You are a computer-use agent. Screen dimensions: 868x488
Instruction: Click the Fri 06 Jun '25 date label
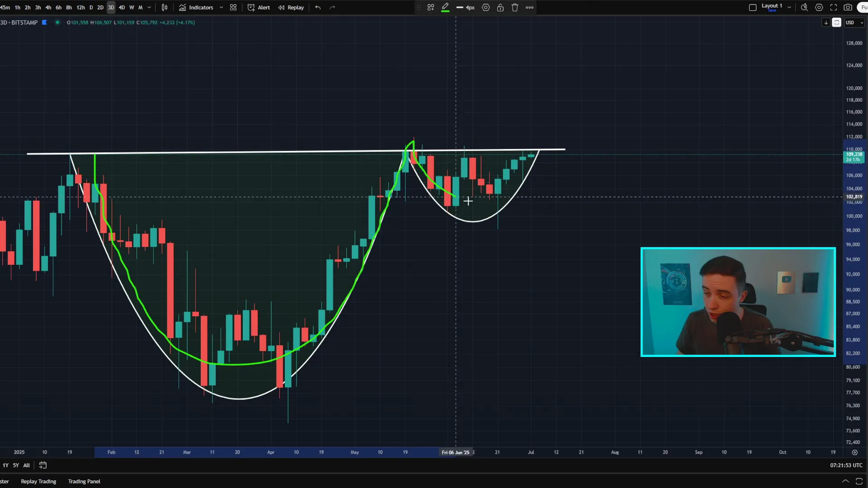pos(456,452)
